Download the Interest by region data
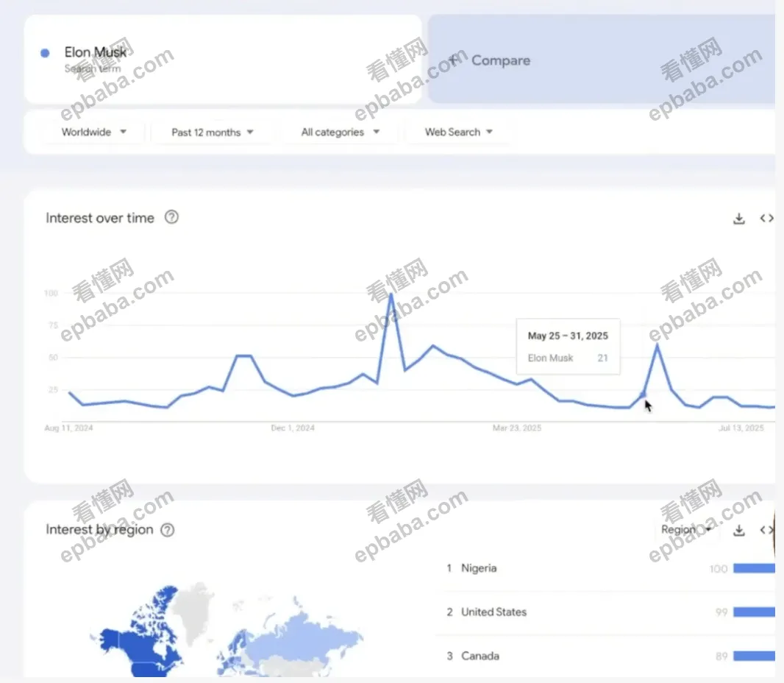 point(739,530)
